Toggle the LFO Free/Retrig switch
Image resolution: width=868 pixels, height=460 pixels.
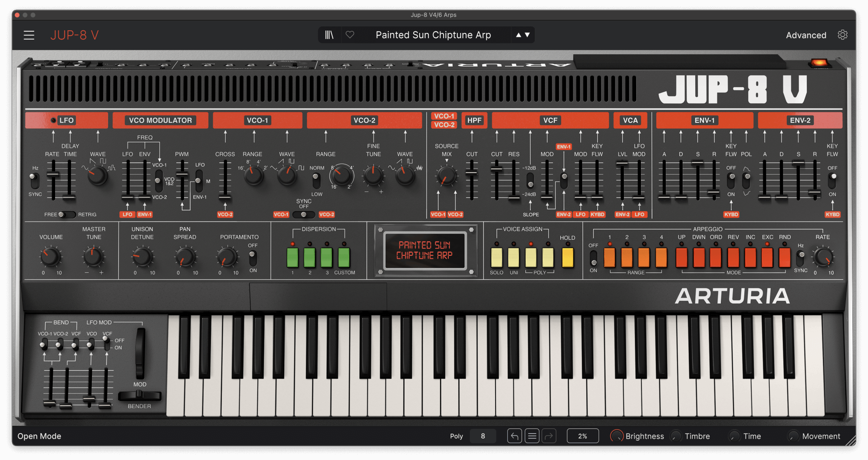[66, 215]
